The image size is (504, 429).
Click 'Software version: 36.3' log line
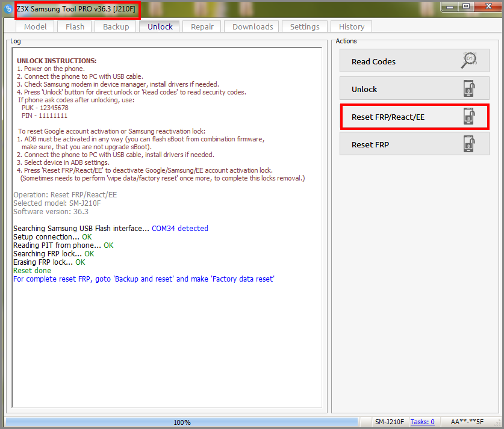coord(51,211)
